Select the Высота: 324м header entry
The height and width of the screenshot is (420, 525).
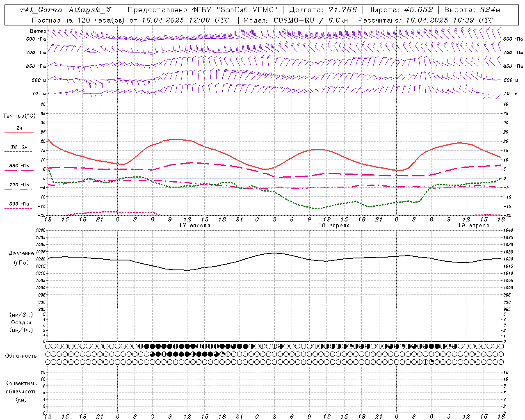(472, 10)
